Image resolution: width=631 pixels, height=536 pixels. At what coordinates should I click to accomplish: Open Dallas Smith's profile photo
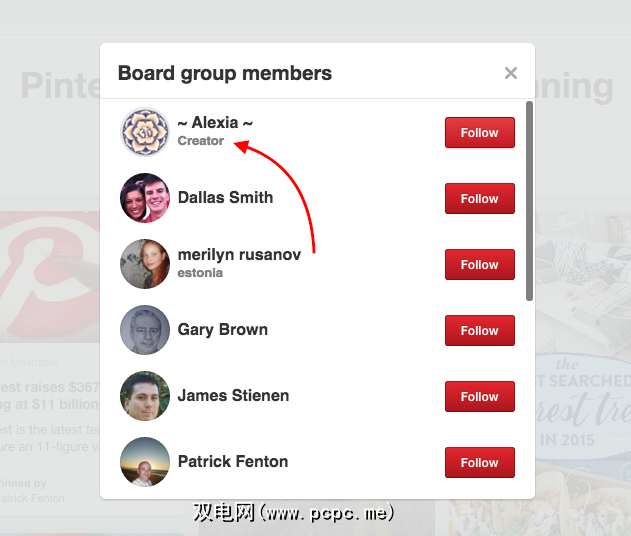(x=145, y=198)
